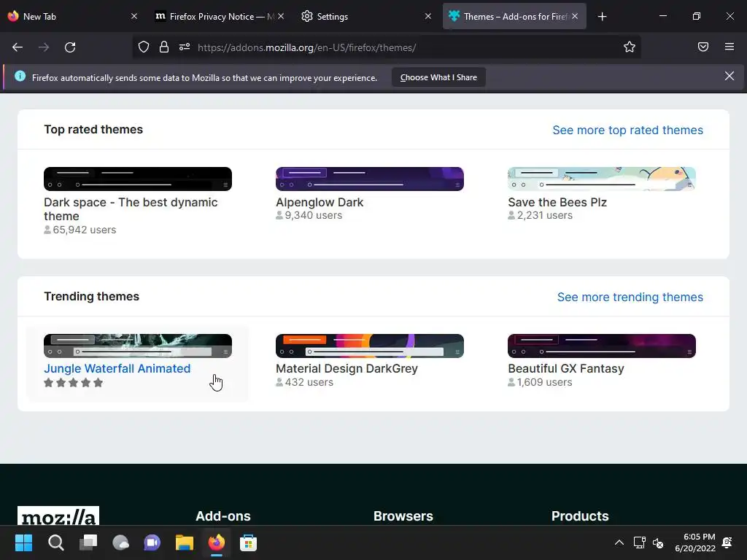Click the padlock site security icon
This screenshot has height=560, width=747.
[x=164, y=47]
